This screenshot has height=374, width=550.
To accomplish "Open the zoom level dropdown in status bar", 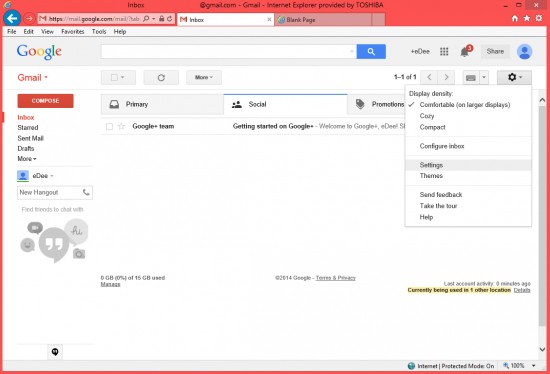I will point(534,366).
